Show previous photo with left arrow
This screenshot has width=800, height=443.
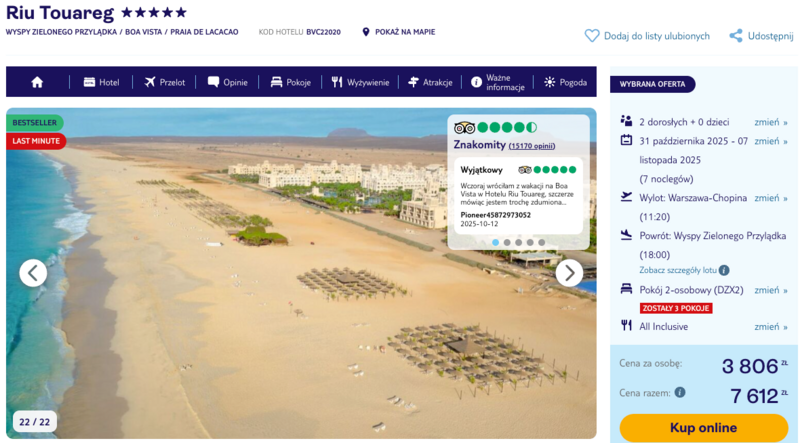(x=33, y=273)
